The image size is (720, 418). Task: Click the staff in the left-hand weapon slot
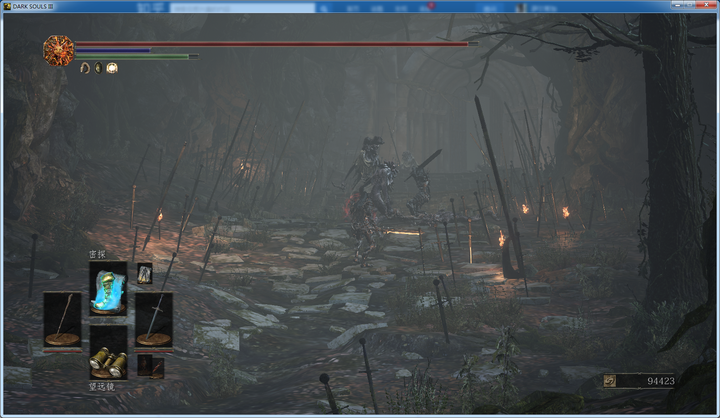62,319
